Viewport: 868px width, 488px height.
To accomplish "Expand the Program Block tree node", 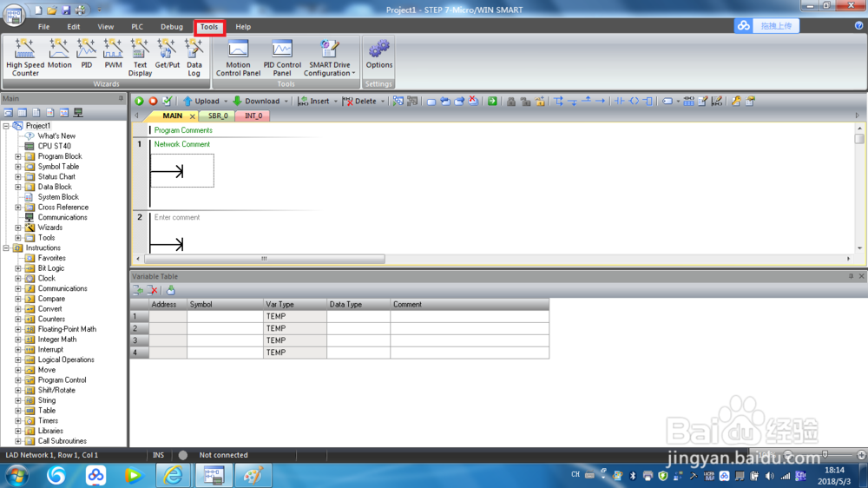I will coord(17,156).
